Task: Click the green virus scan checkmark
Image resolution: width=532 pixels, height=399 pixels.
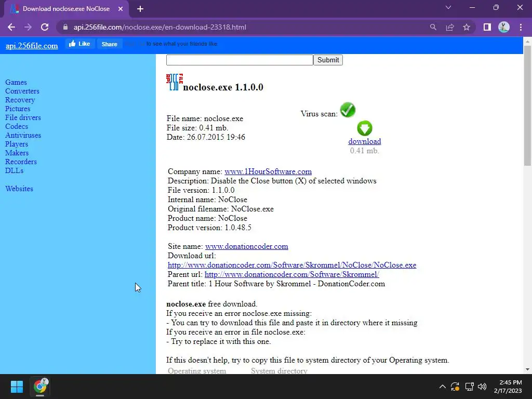Action: (348, 110)
